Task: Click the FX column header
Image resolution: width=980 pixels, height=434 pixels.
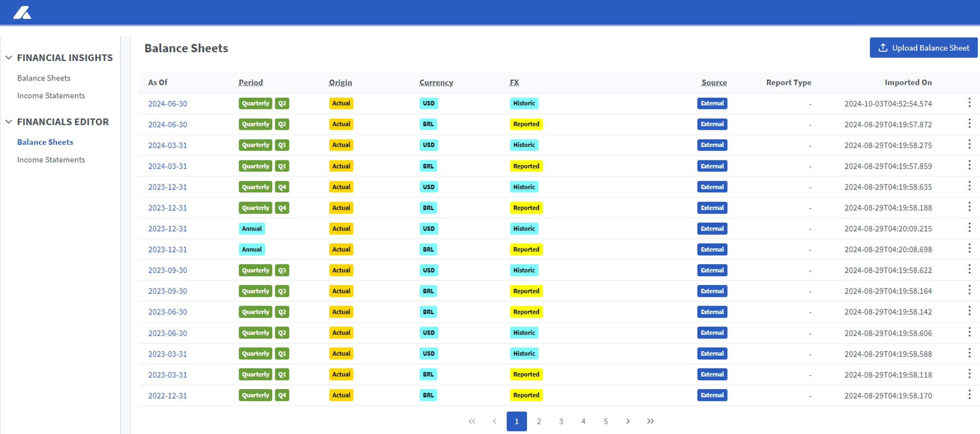Action: point(514,83)
